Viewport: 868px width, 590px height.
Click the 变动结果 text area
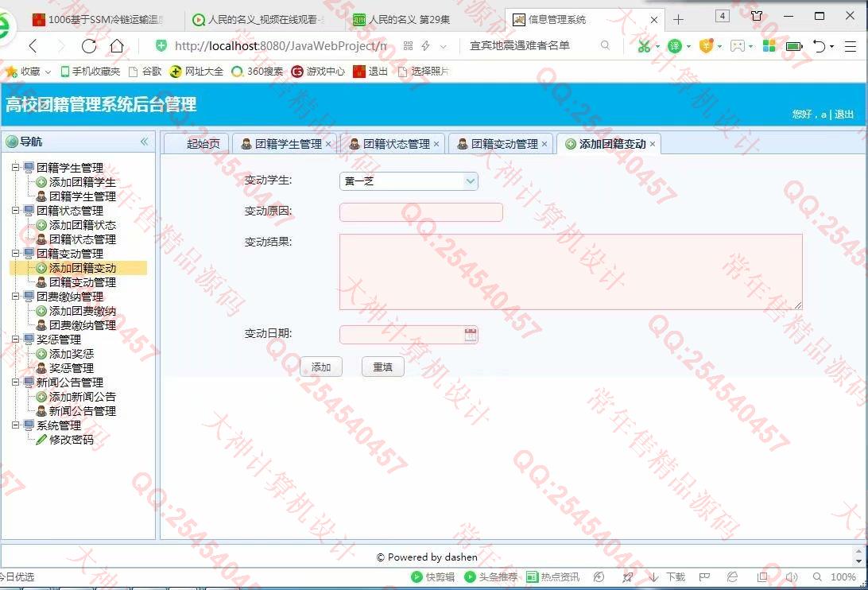571,271
